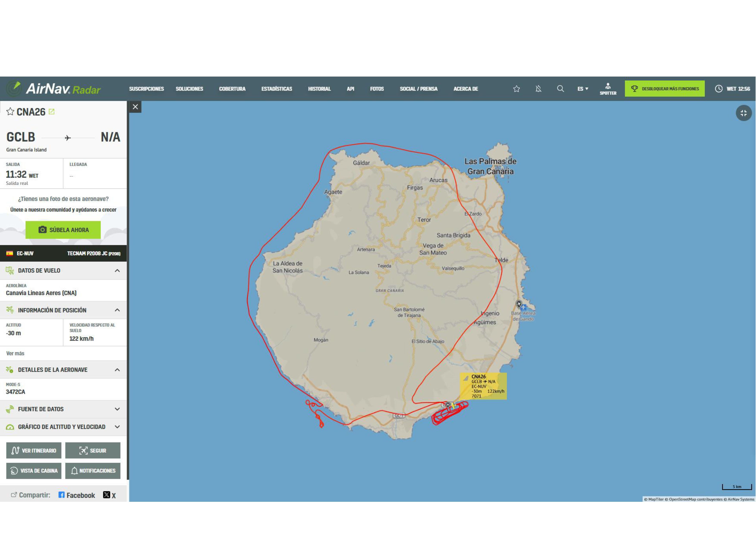Click the AirNav Radar logo
This screenshot has height=535, width=756.
tap(54, 89)
